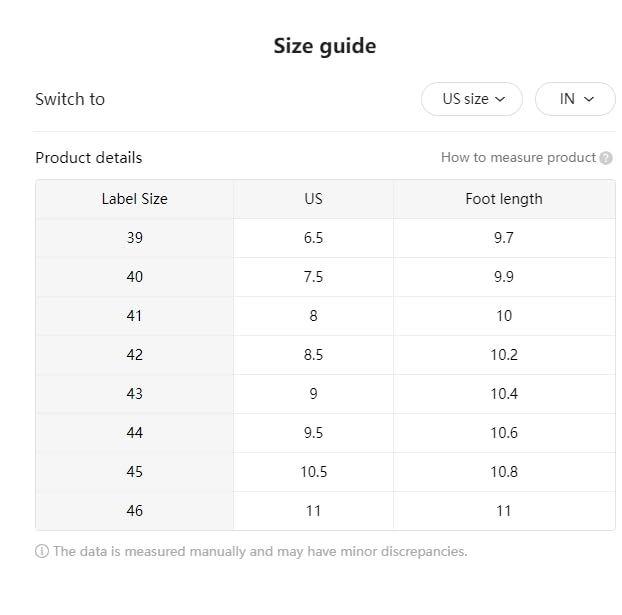
Task: Open the US size dropdown
Action: (x=472, y=99)
